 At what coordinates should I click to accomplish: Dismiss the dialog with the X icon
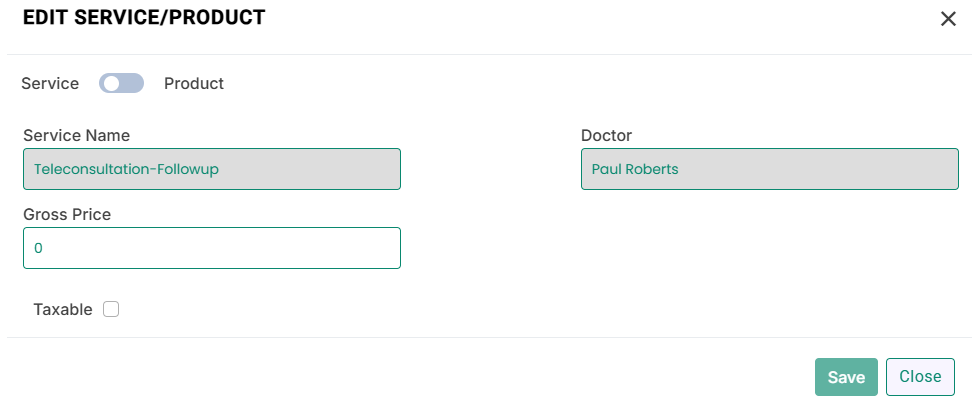pos(948,19)
